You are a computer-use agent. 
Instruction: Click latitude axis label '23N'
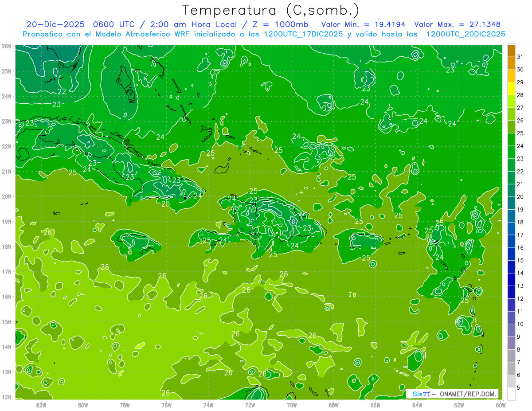pyautogui.click(x=6, y=121)
